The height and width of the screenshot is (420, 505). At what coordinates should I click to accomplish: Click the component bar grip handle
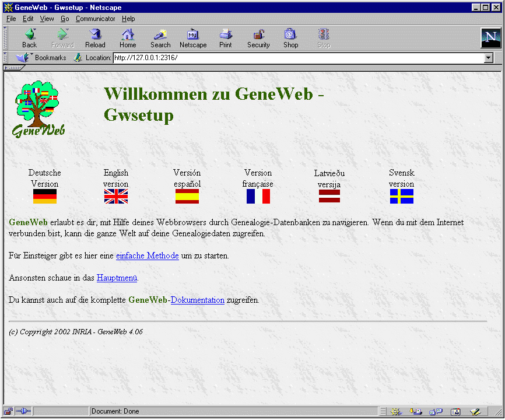click(x=383, y=412)
